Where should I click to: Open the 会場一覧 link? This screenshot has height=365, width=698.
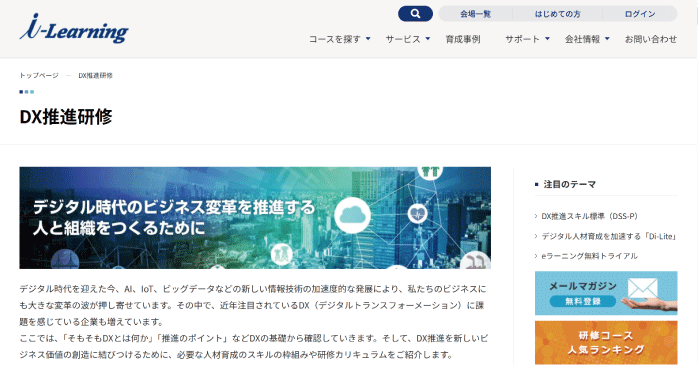(x=475, y=14)
